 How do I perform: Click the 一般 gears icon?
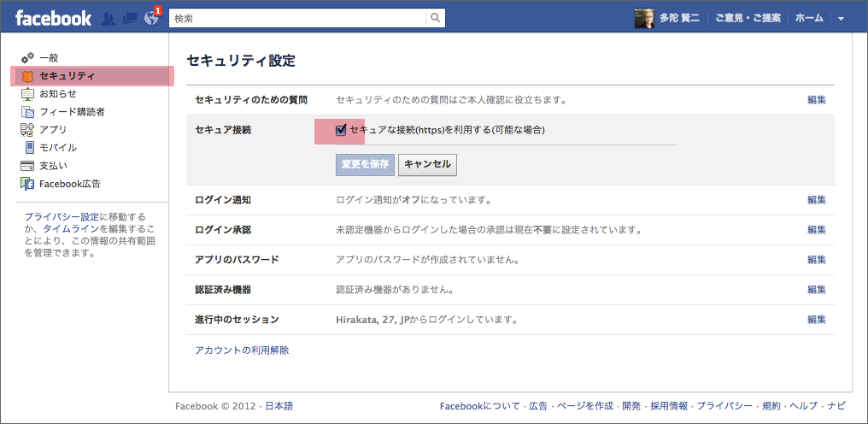tap(27, 57)
